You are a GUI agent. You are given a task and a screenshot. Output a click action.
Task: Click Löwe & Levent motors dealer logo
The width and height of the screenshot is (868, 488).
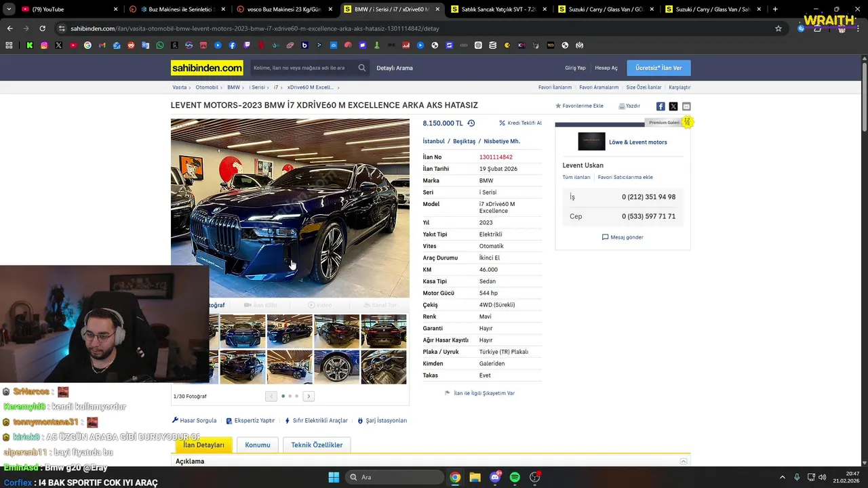point(591,142)
